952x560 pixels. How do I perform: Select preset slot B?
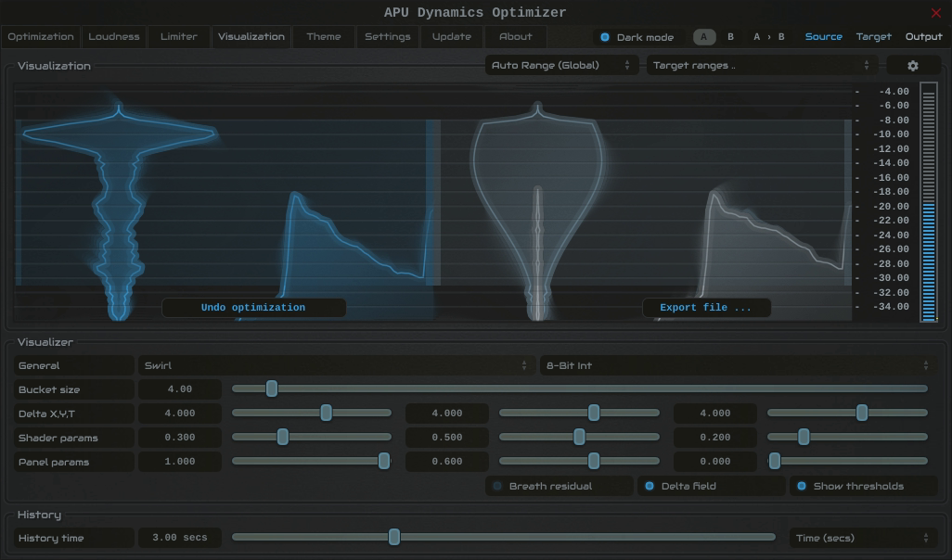point(730,37)
